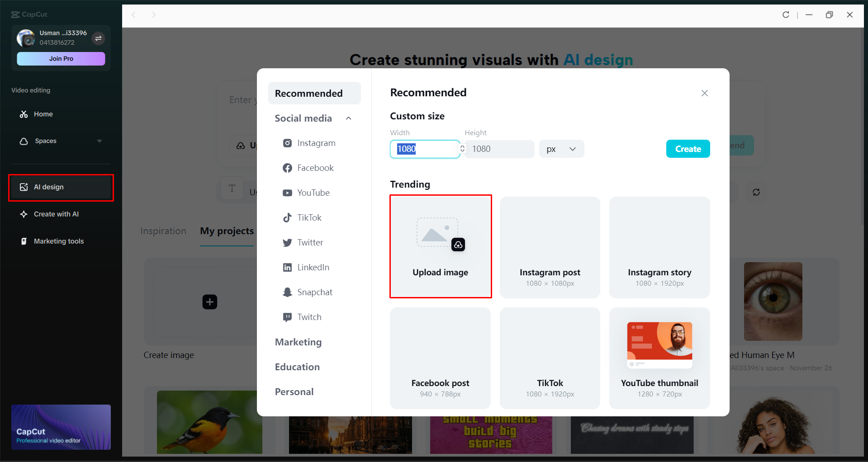The width and height of the screenshot is (868, 462).
Task: Open the curly-haired woman project thumbnail
Action: click(773, 425)
